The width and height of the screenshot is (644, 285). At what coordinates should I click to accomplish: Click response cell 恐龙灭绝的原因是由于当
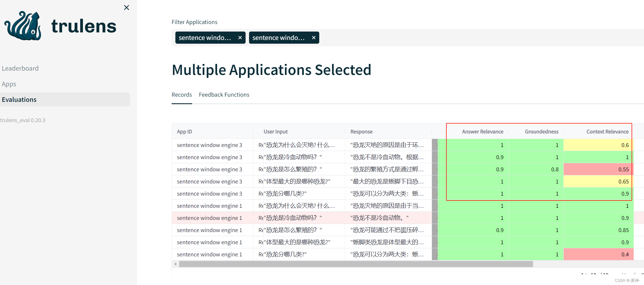pyautogui.click(x=388, y=206)
